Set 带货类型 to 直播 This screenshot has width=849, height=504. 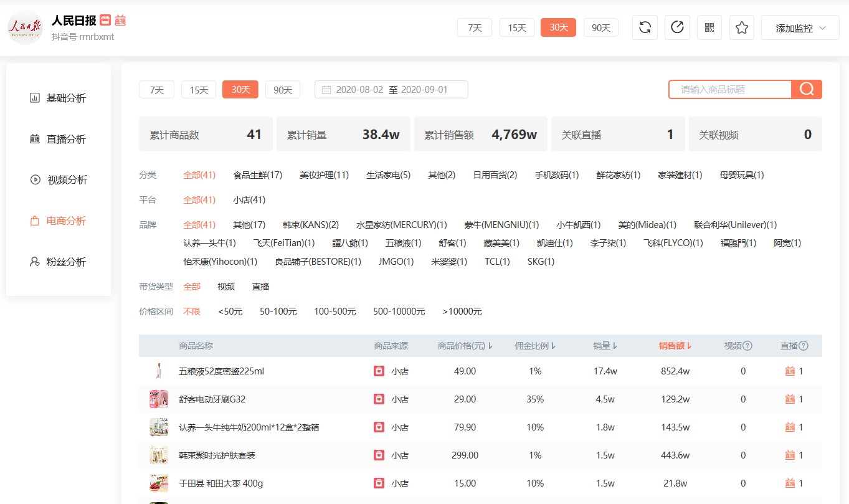click(x=260, y=287)
